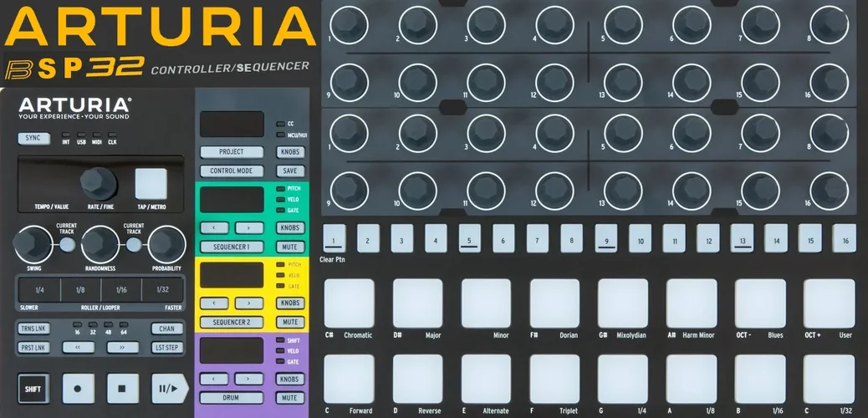This screenshot has height=418, width=868.
Task: Click the RANDOMNESS knob
Action: coord(100,244)
